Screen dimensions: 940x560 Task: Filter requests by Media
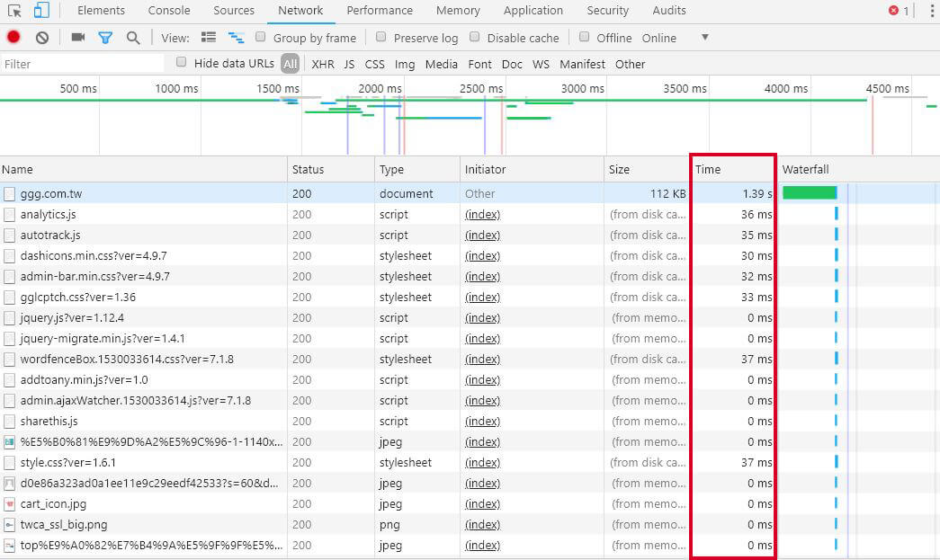(x=442, y=64)
